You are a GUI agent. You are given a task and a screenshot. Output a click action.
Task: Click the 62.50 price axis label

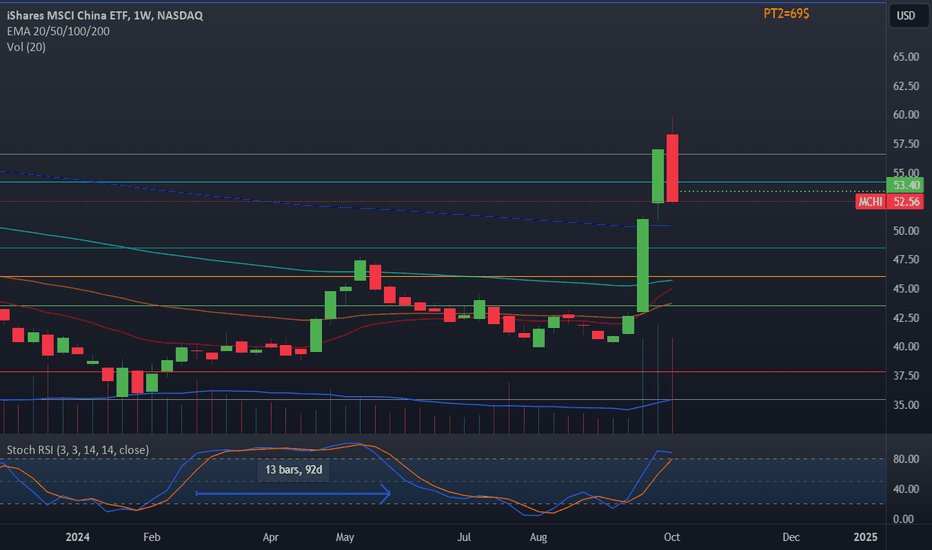pyautogui.click(x=906, y=86)
